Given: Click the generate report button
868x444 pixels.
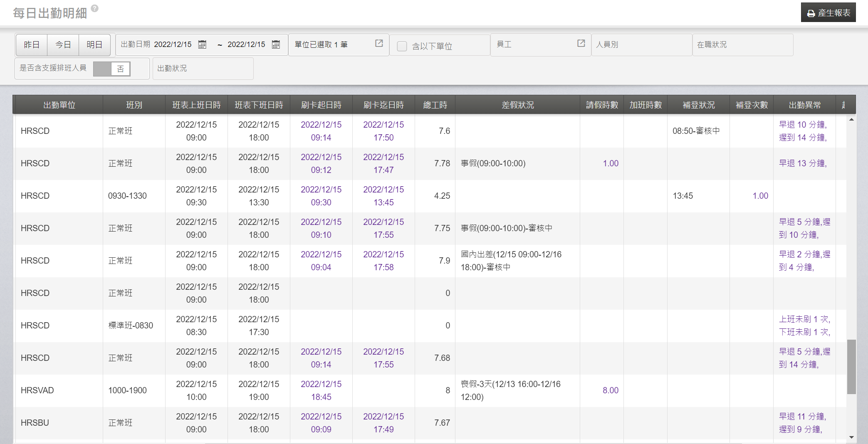Looking at the screenshot, I should pyautogui.click(x=828, y=13).
